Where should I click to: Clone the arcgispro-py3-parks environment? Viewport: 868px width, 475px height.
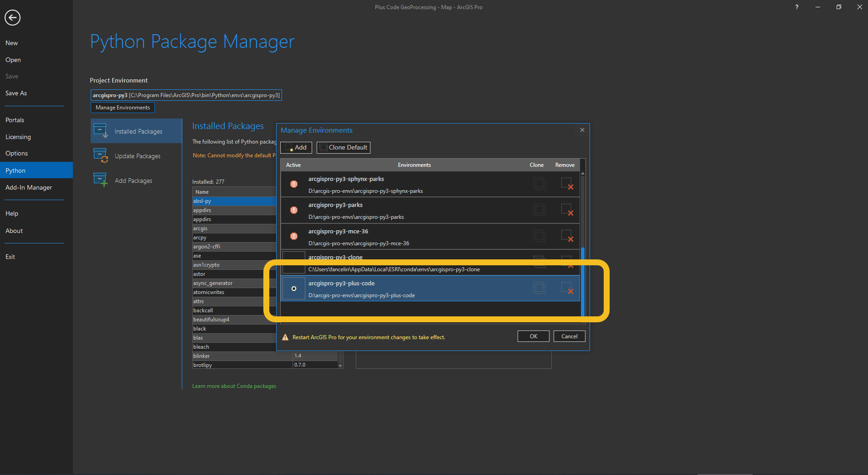coord(539,210)
